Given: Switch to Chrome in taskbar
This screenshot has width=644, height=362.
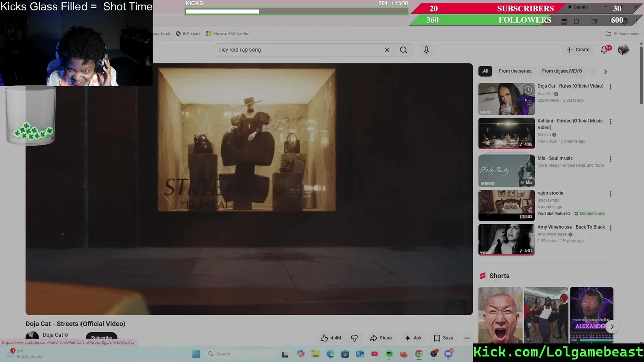Looking at the screenshot, I should click(419, 354).
